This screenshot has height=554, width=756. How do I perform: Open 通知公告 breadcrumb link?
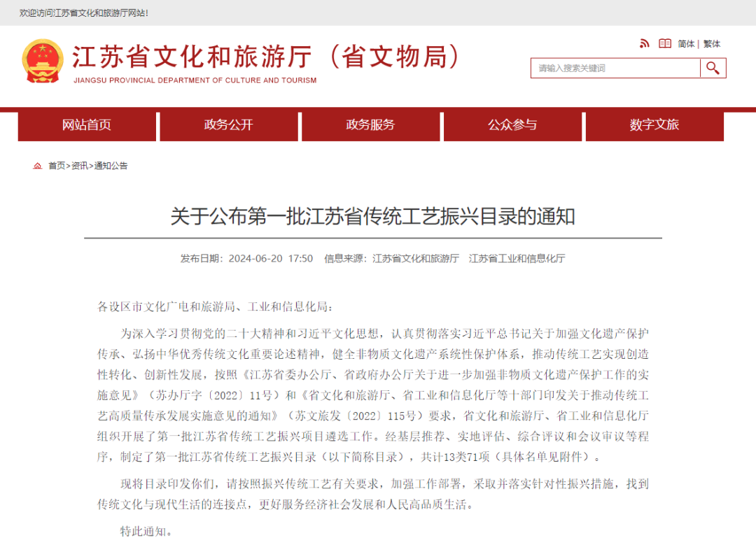pos(111,166)
